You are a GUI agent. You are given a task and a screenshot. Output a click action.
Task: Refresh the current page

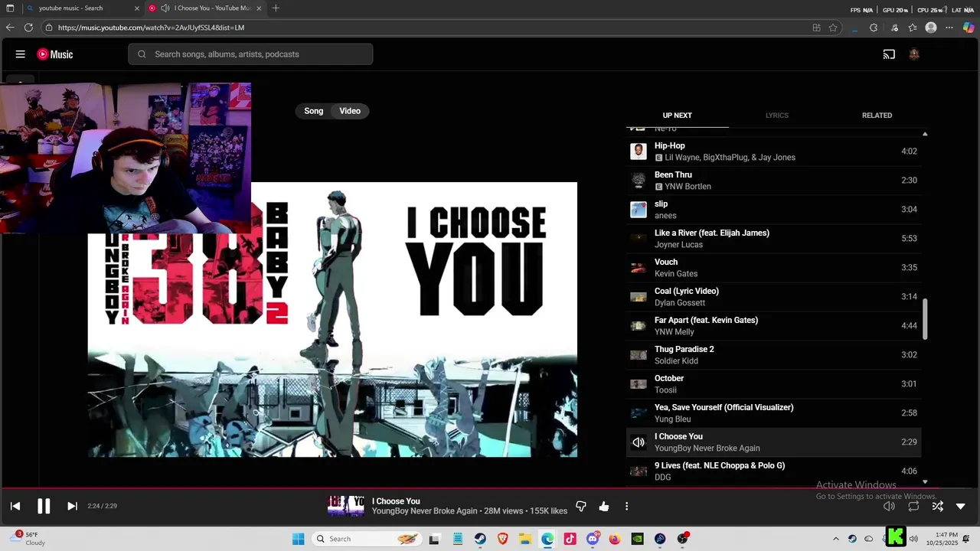point(28,28)
